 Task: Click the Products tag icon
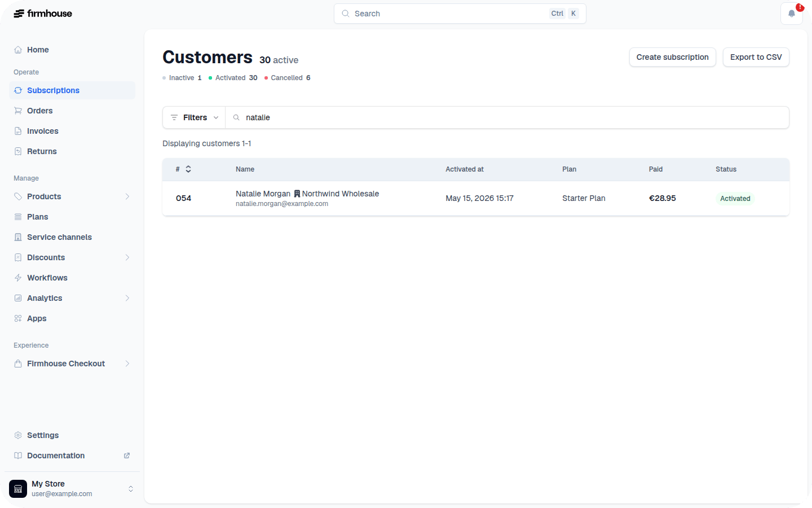18,196
